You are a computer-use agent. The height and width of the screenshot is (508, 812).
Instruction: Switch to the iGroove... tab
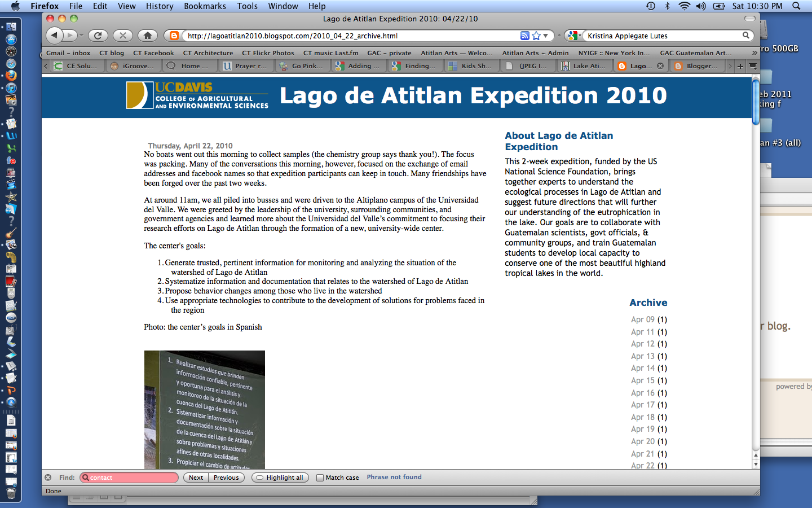pos(134,66)
